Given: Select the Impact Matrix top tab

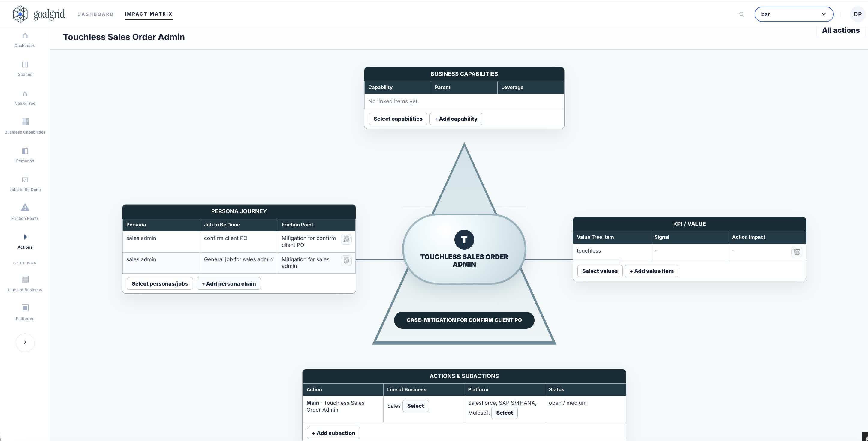Looking at the screenshot, I should coord(149,14).
